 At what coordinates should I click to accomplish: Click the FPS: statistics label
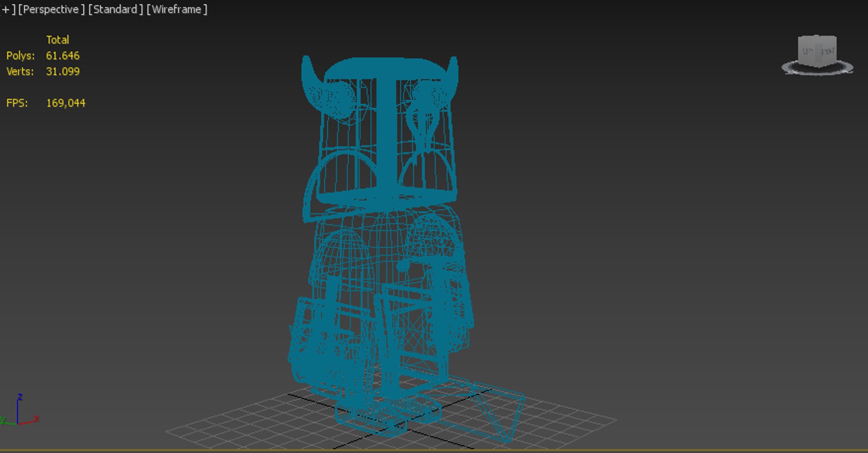tap(17, 103)
